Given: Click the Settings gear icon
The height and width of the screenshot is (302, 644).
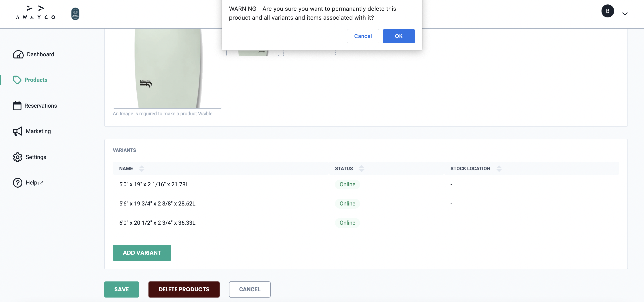Looking at the screenshot, I should point(17,157).
